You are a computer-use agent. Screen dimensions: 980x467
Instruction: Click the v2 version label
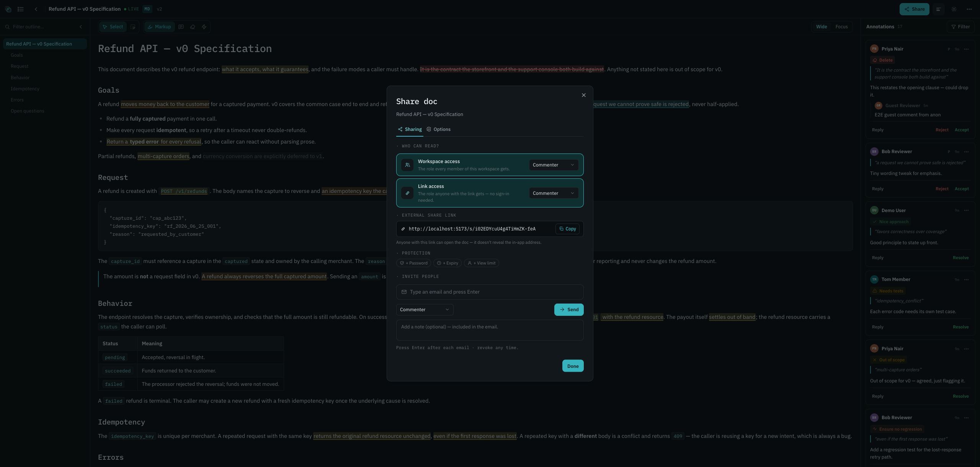(159, 9)
